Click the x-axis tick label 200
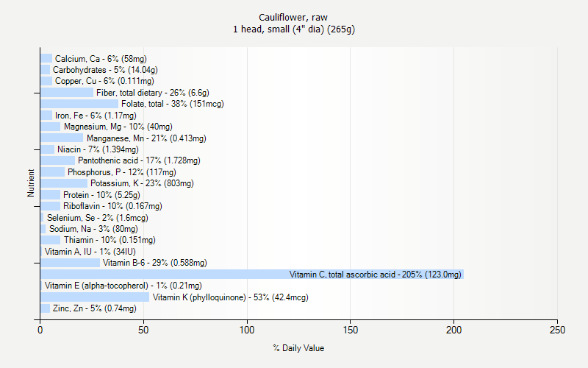The height and width of the screenshot is (368, 588). coord(453,330)
